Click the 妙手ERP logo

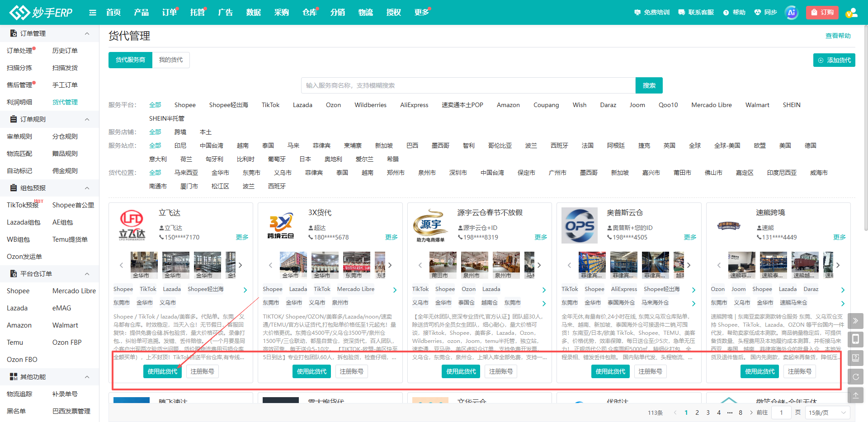click(x=41, y=12)
